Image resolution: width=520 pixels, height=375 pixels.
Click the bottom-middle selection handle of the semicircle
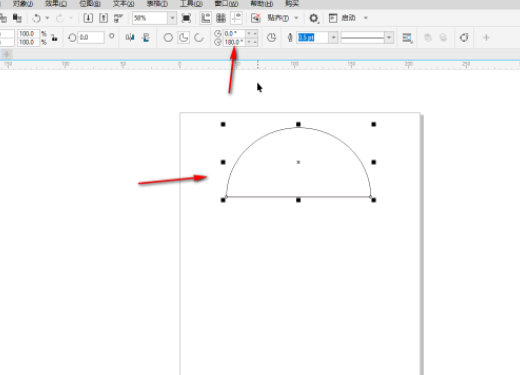pyautogui.click(x=298, y=200)
